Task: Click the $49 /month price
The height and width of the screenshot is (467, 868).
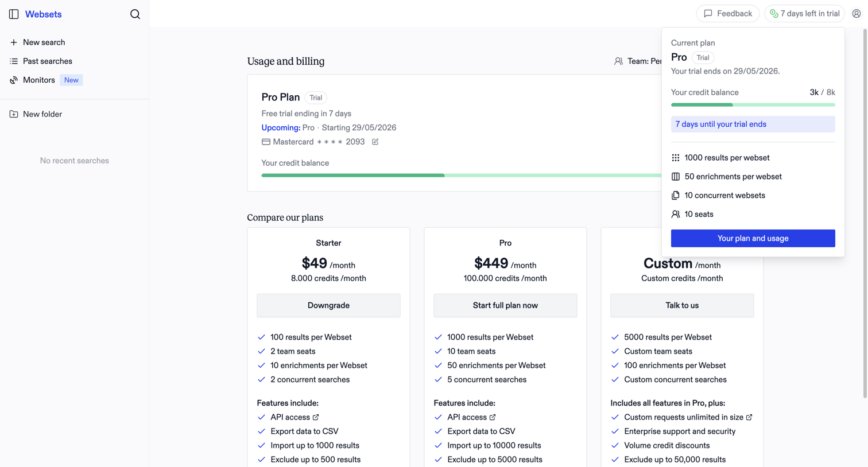Action: [328, 264]
